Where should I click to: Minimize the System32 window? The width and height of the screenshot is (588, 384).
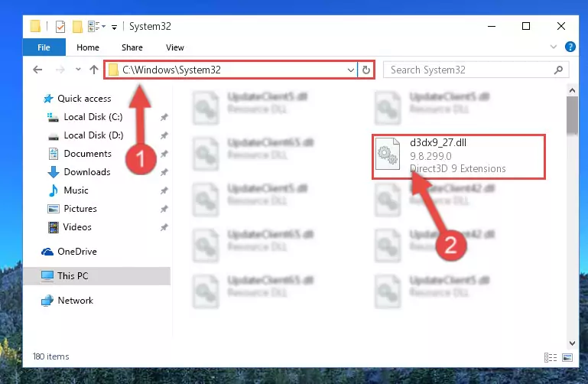click(492, 26)
